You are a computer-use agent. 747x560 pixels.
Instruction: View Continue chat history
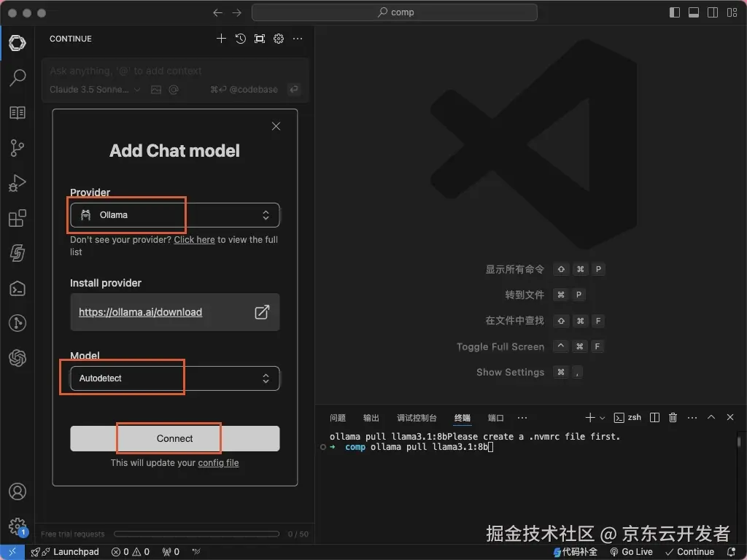pos(240,39)
